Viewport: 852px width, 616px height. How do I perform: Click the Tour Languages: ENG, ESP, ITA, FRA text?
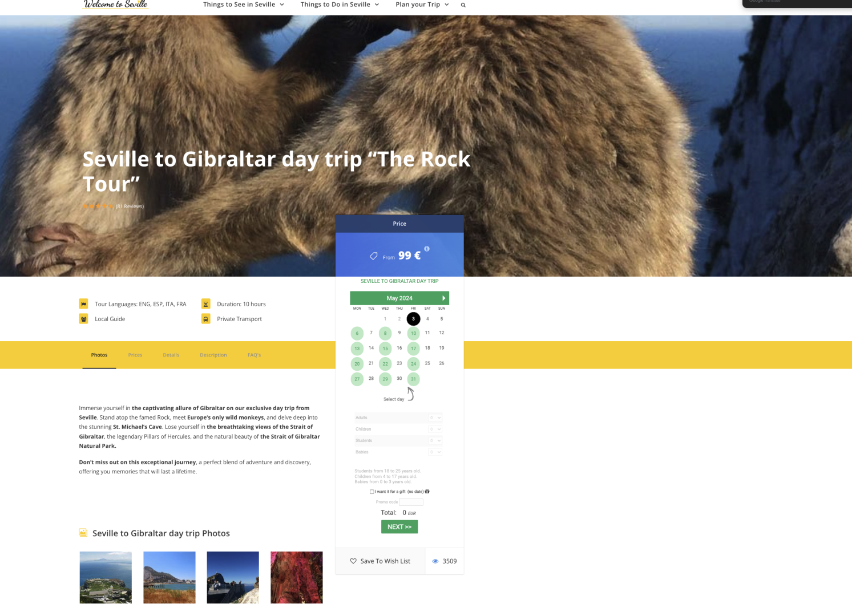point(140,304)
